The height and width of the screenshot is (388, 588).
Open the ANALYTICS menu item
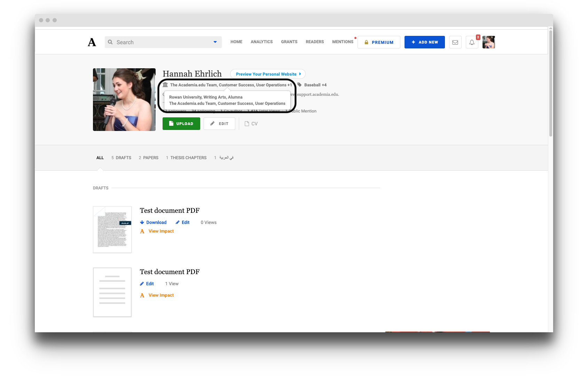(261, 41)
